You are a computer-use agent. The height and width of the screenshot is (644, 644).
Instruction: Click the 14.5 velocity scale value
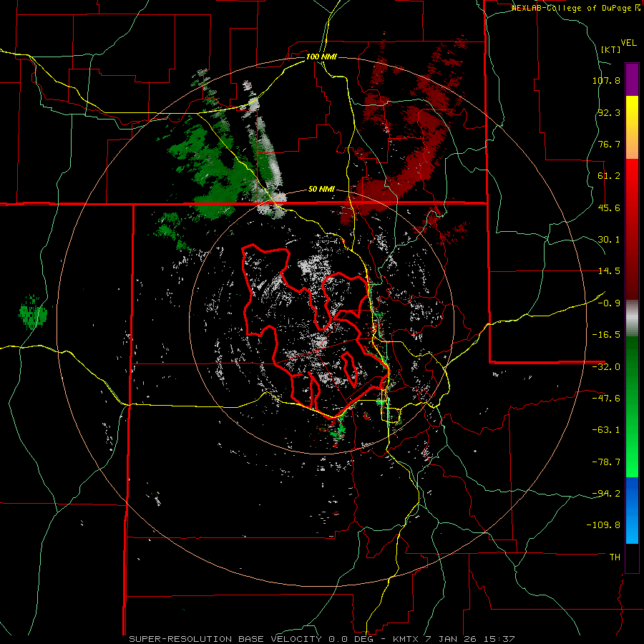609,271
